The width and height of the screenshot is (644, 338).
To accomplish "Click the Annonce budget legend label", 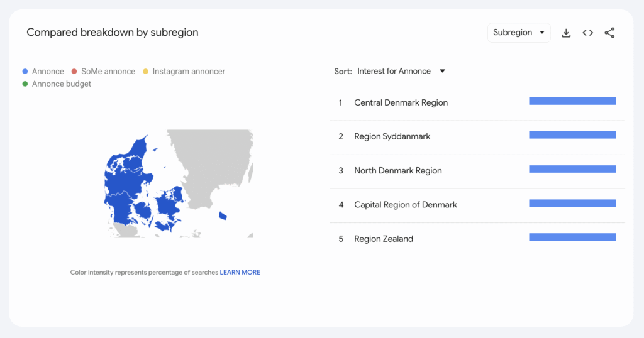I will 62,84.
